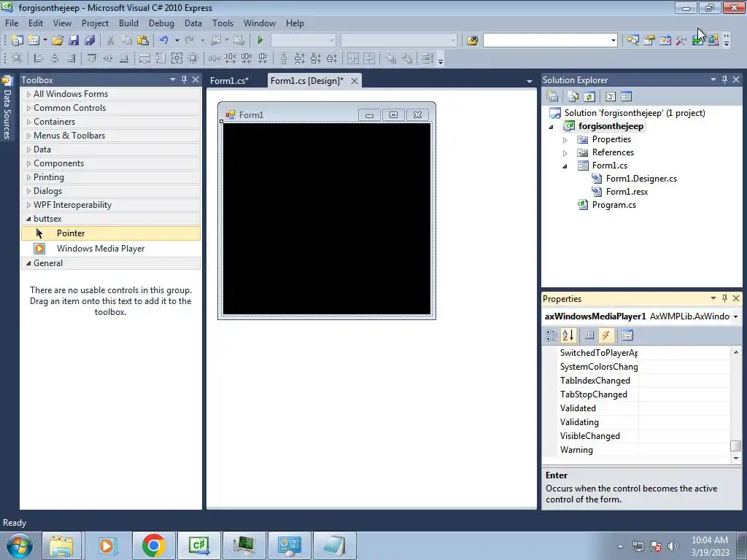Toggle the Events lightning bolt view

click(x=605, y=335)
